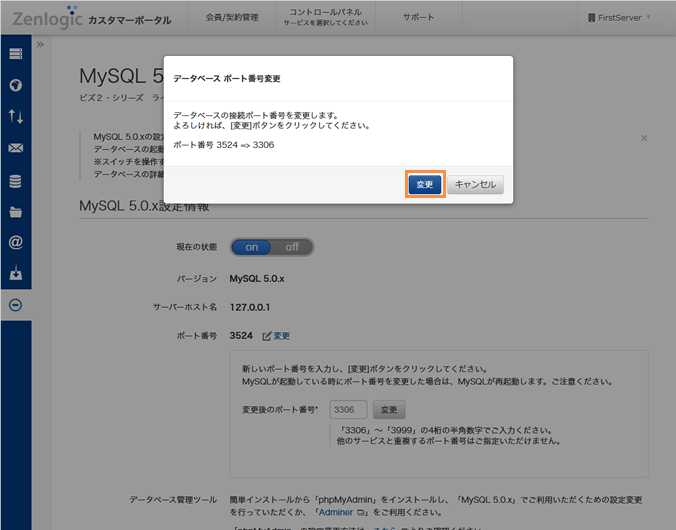The width and height of the screenshot is (676, 530).
Task: Open the サポート menu
Action: (x=418, y=18)
